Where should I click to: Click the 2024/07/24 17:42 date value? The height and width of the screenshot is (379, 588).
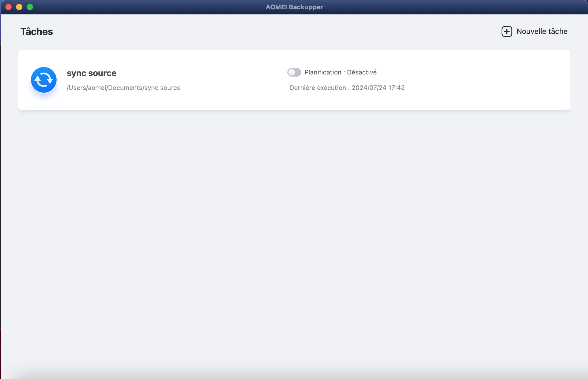(x=378, y=88)
